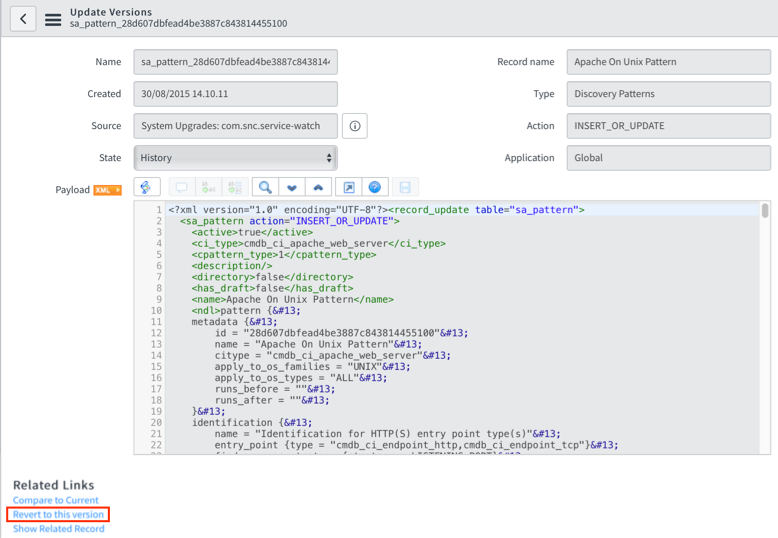Click the <directory>false</directory> line
The width and height of the screenshot is (778, 538).
(x=272, y=277)
